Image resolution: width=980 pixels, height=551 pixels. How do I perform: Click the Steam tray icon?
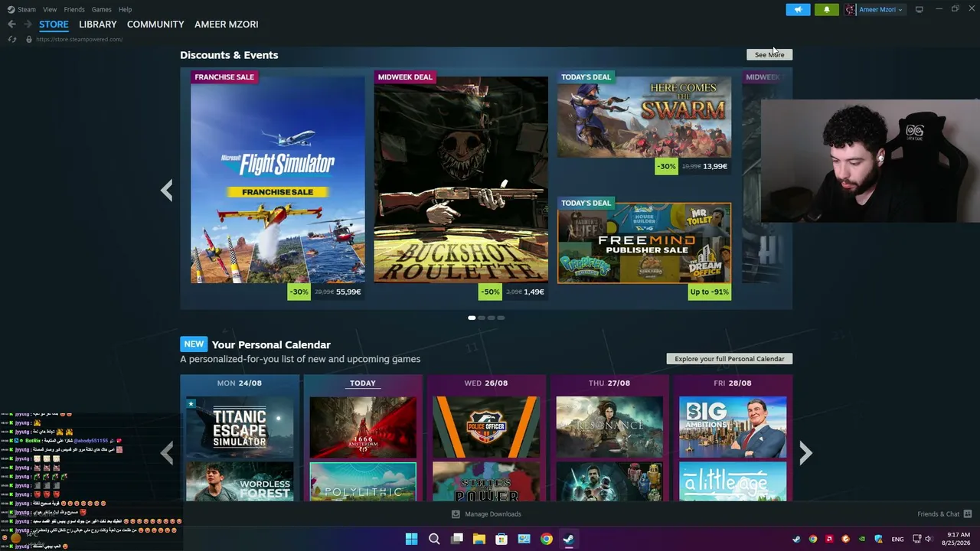coord(796,539)
